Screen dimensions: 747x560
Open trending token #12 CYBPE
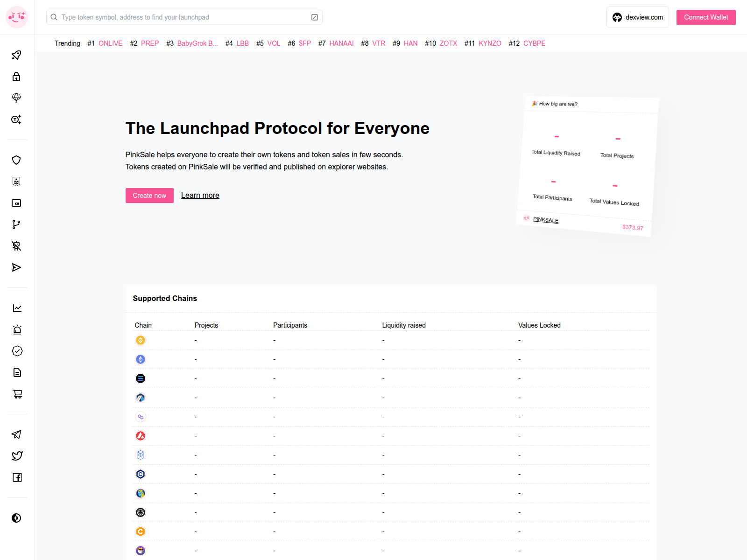click(x=534, y=43)
